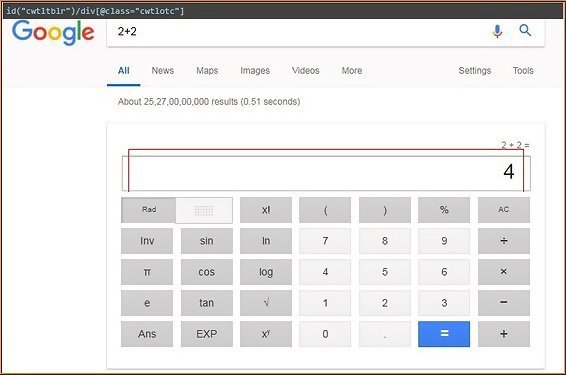
Task: Click the tan function key
Action: tap(207, 303)
